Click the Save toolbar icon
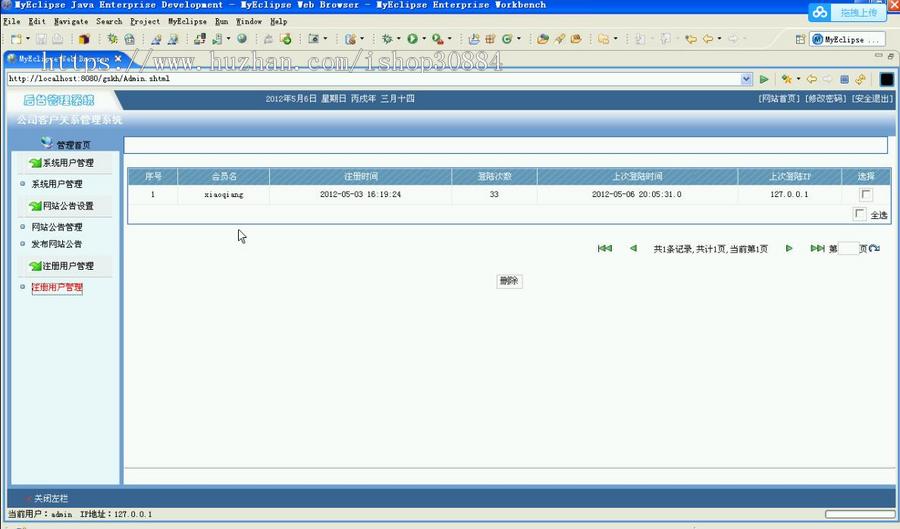Screen dimensions: 900x529 [x=41, y=39]
